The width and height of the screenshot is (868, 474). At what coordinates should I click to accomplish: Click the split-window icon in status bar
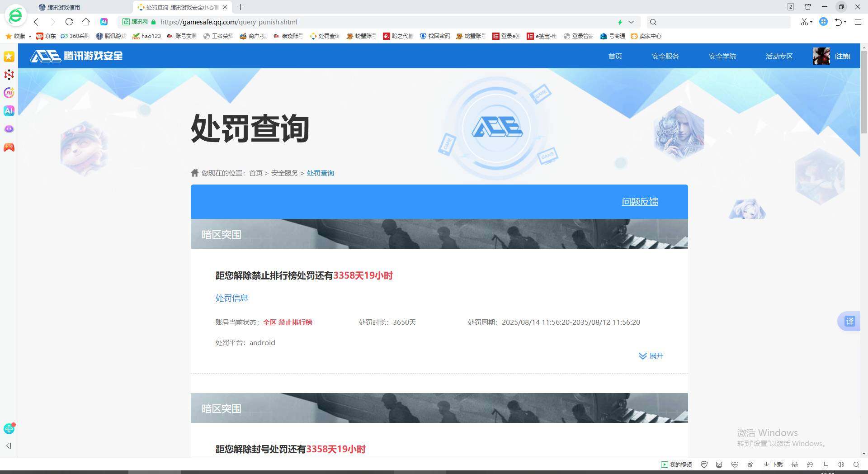(826, 465)
